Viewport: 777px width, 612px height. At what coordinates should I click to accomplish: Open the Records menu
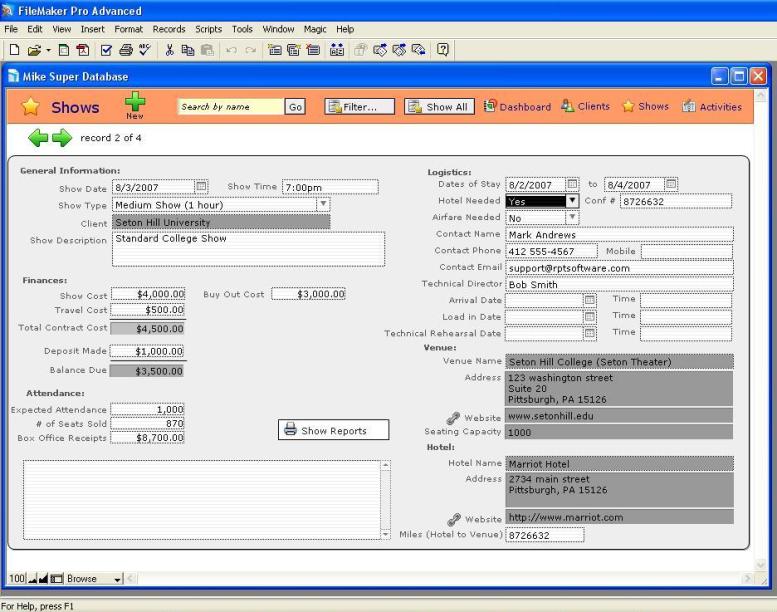[x=169, y=29]
